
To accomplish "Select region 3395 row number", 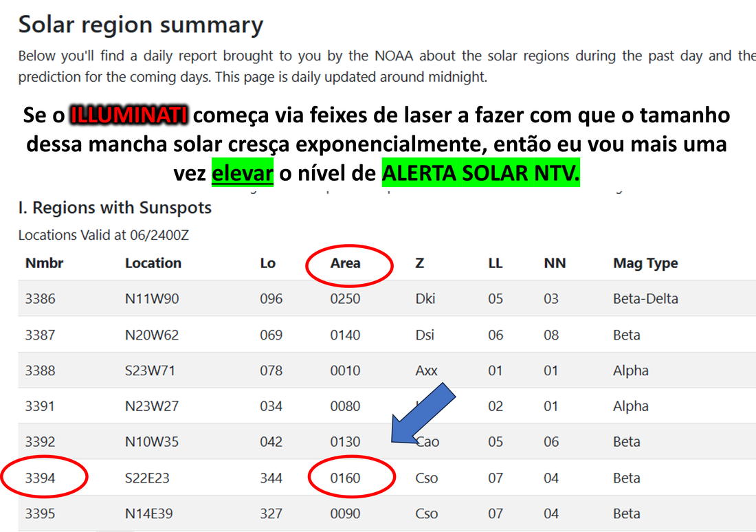I will 40,513.
